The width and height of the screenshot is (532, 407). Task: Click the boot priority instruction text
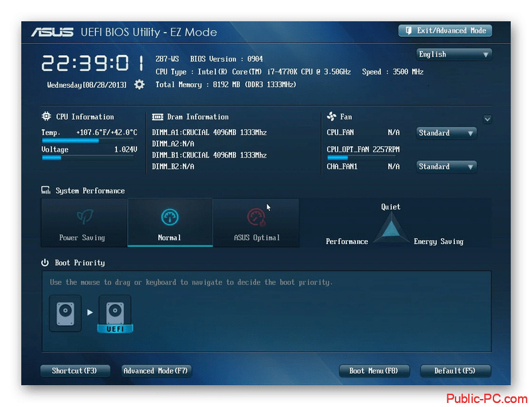click(192, 282)
